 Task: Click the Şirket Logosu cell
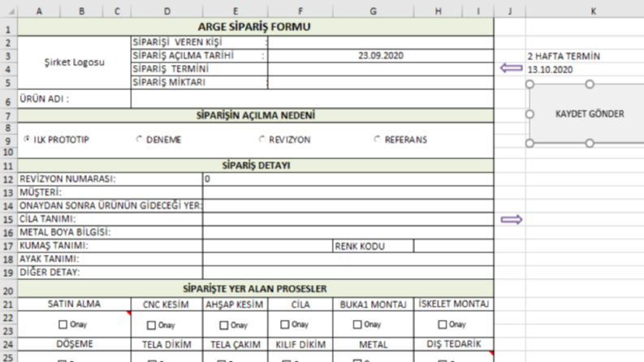point(75,62)
